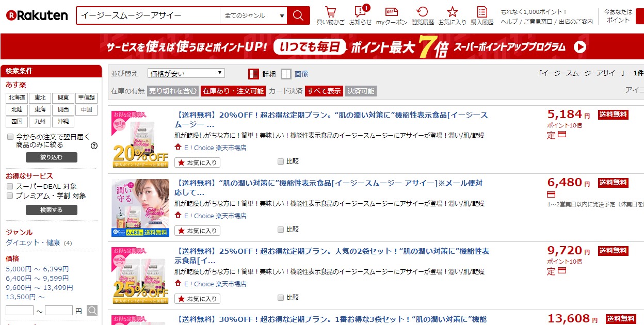Image resolution: width=644 pixels, height=325 pixels.
Task: Open 25%OFF product thumbnail
Action: (140, 275)
